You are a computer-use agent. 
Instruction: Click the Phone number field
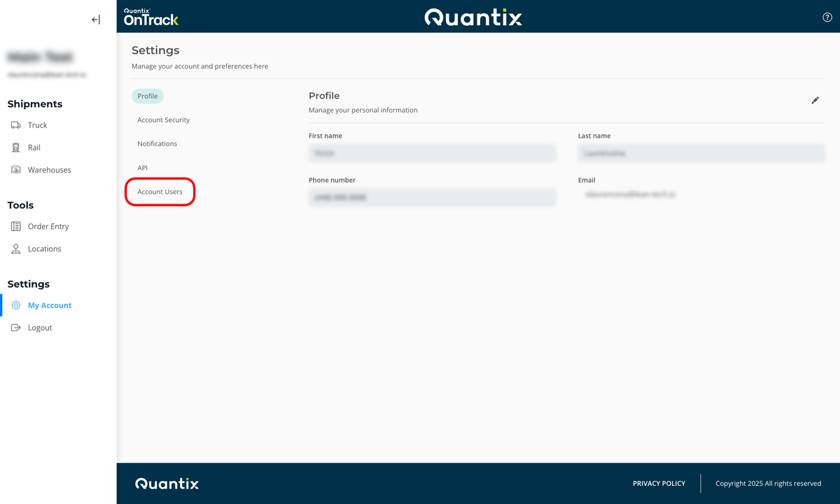(x=432, y=197)
